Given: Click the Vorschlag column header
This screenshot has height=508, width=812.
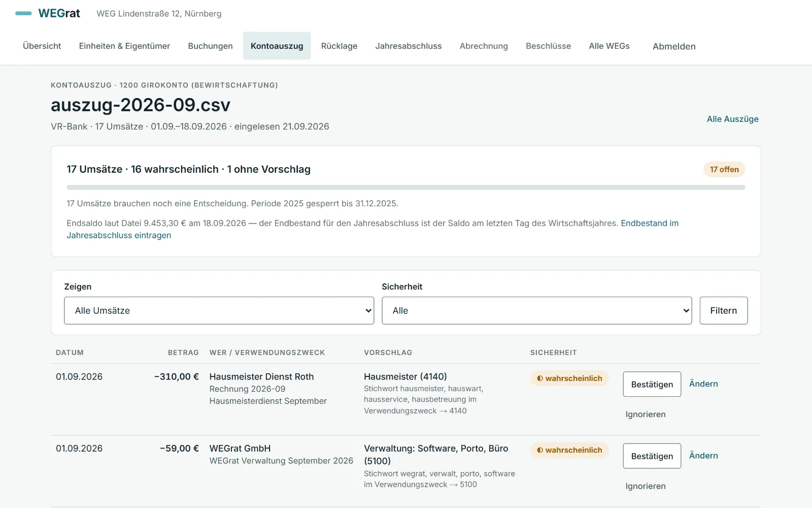Looking at the screenshot, I should coord(388,353).
